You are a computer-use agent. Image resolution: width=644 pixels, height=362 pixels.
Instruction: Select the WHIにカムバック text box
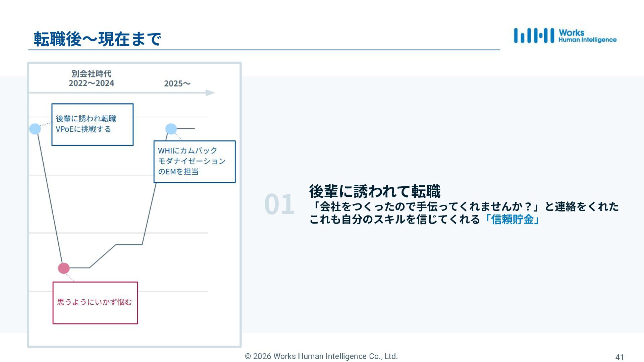[195, 162]
